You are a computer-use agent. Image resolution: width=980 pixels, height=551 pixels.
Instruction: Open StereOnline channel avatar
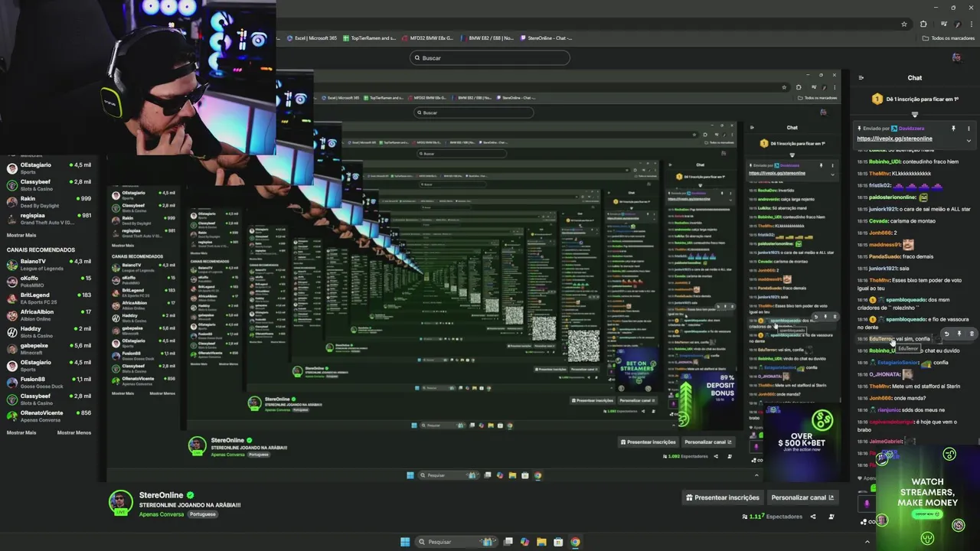[x=120, y=502]
